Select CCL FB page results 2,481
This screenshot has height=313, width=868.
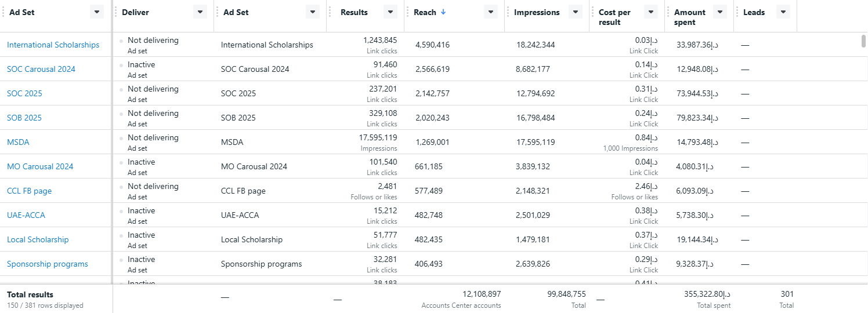388,186
